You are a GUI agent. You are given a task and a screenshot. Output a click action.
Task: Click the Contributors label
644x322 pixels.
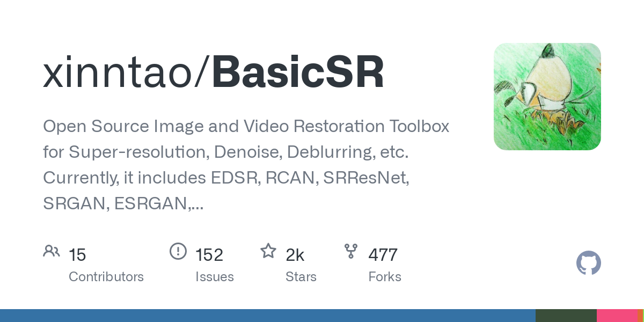click(106, 277)
